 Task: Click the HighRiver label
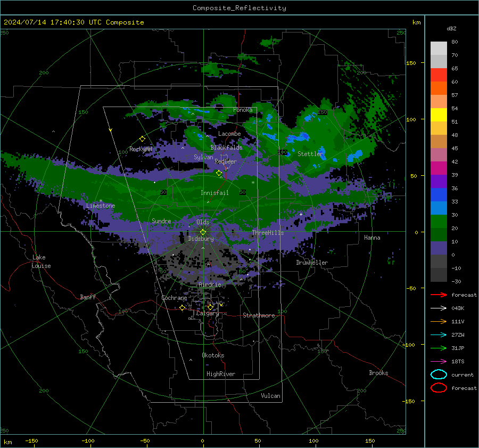(221, 374)
